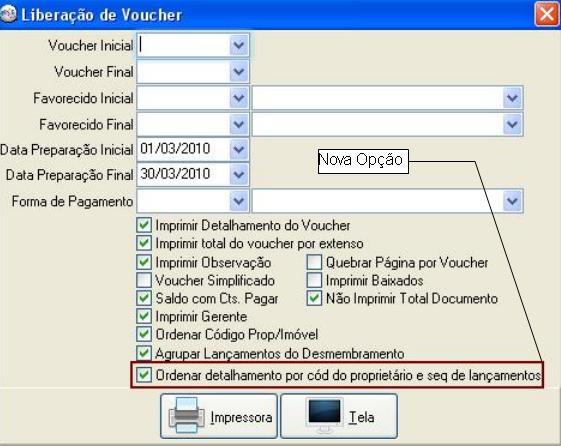
Task: Open Data Preparação Inicial date picker
Action: coord(239,149)
